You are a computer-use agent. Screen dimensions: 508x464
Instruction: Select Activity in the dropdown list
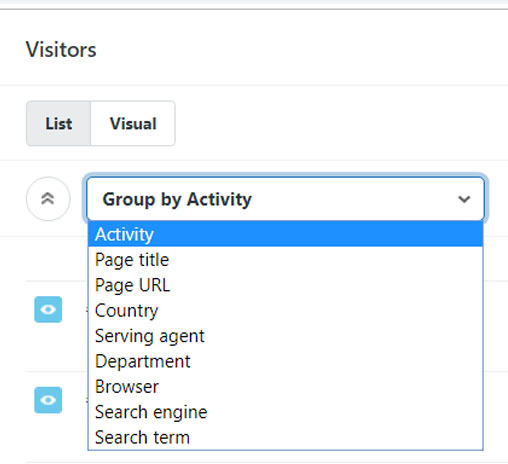point(285,234)
